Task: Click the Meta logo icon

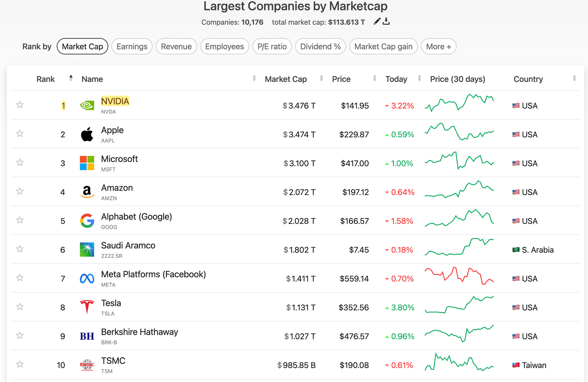Action: [87, 278]
